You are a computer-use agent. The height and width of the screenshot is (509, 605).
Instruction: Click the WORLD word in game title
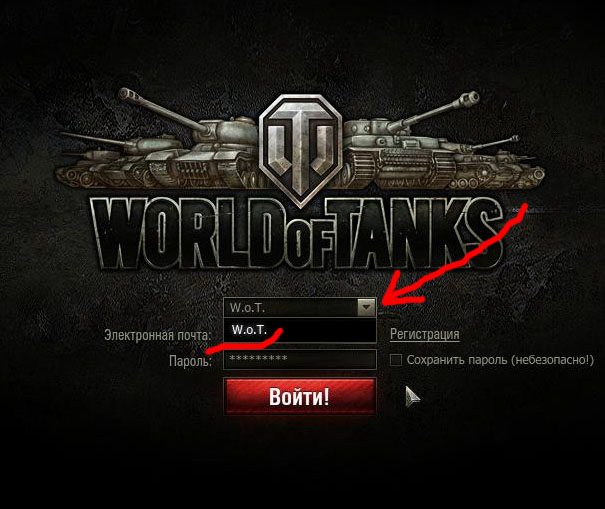pyautogui.click(x=188, y=234)
